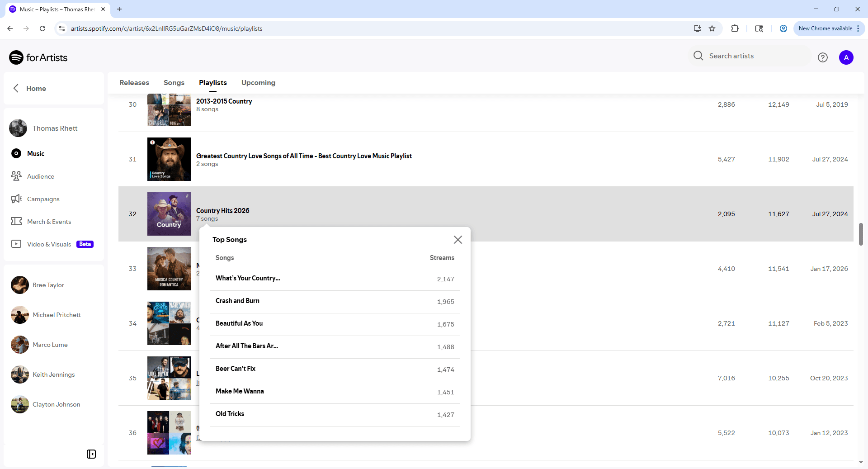Image resolution: width=868 pixels, height=469 pixels.
Task: Click the Spotify for Artists logo
Action: 38,57
